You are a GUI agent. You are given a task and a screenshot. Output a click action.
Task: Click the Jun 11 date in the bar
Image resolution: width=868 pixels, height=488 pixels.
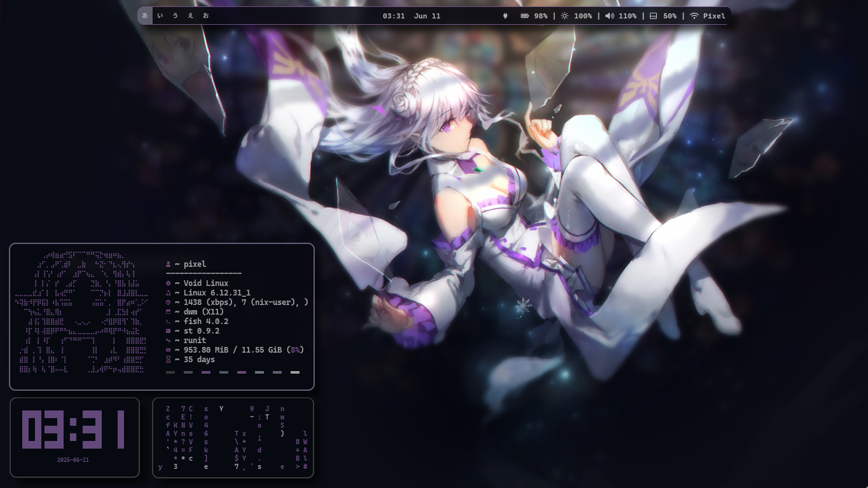point(427,16)
